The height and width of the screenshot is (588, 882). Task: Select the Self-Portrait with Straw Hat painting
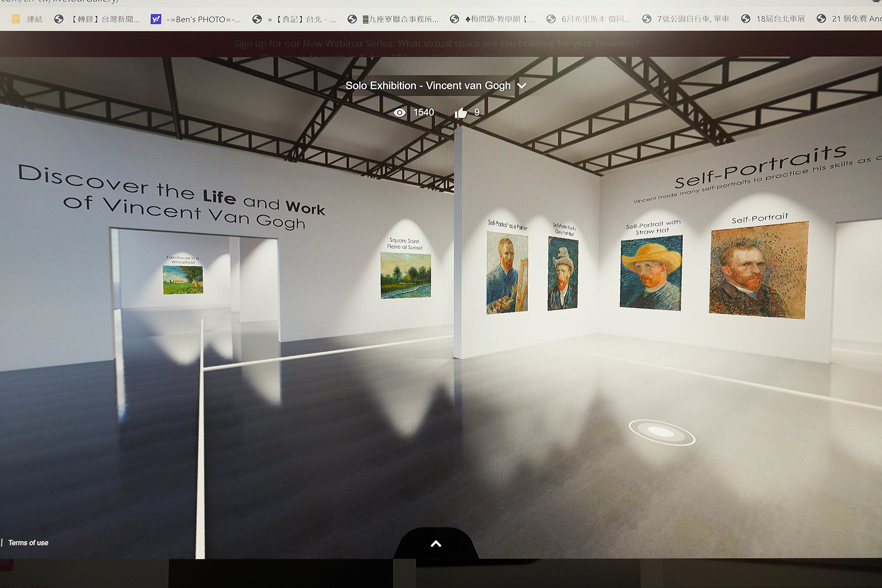click(x=651, y=272)
